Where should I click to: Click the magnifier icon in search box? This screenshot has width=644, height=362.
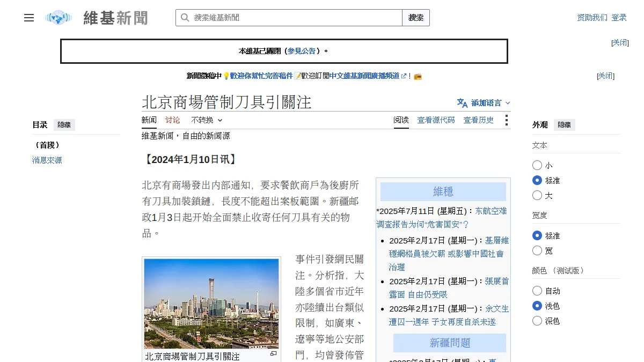(185, 18)
